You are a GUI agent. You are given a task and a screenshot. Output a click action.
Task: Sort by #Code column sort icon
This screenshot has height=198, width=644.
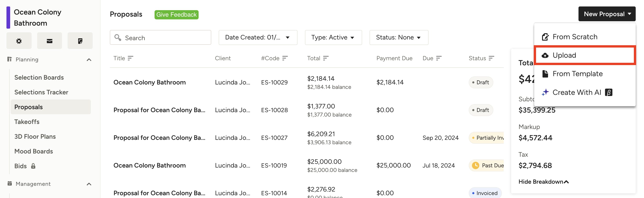coord(285,58)
